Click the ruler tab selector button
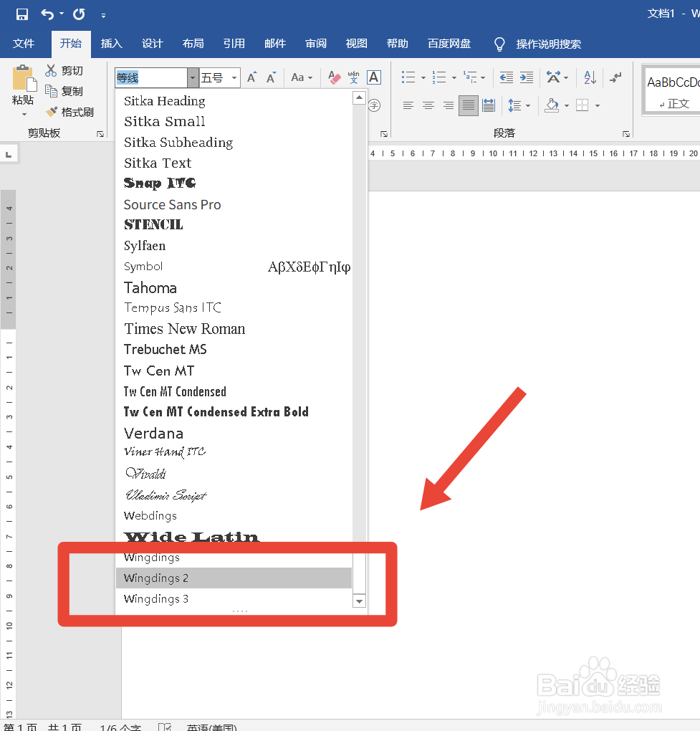700x731 pixels. [9, 154]
